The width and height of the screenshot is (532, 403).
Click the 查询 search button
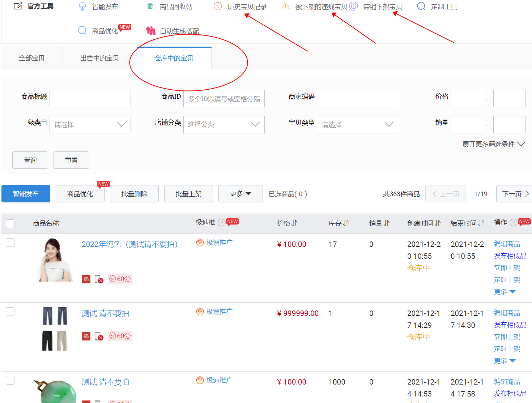[x=30, y=160]
